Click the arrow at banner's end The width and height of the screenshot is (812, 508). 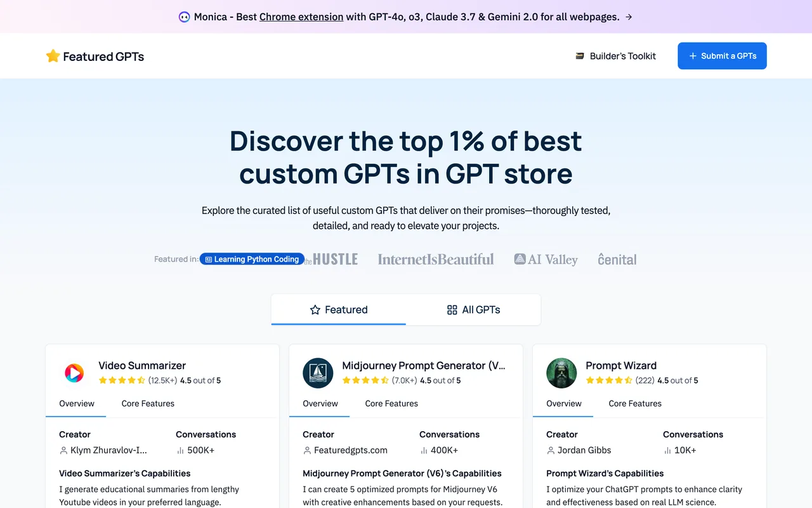click(629, 17)
